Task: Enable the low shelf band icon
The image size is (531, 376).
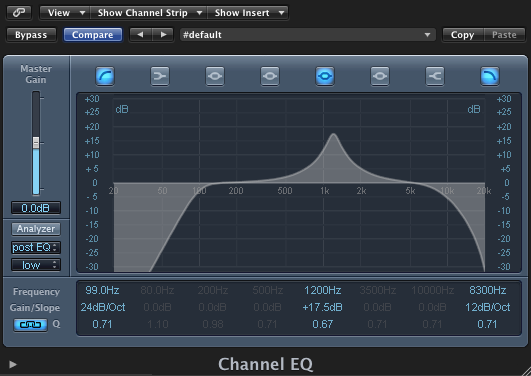Action: (160, 76)
